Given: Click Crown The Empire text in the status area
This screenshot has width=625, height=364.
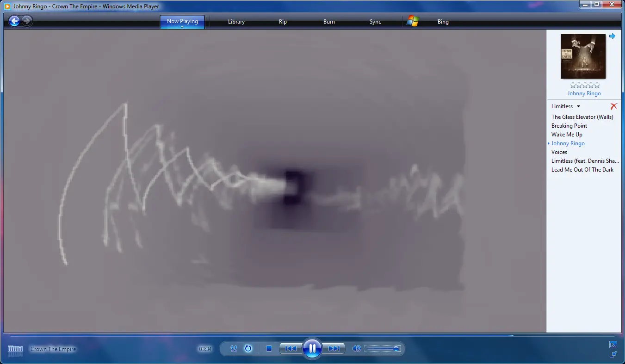Looking at the screenshot, I should 53,349.
